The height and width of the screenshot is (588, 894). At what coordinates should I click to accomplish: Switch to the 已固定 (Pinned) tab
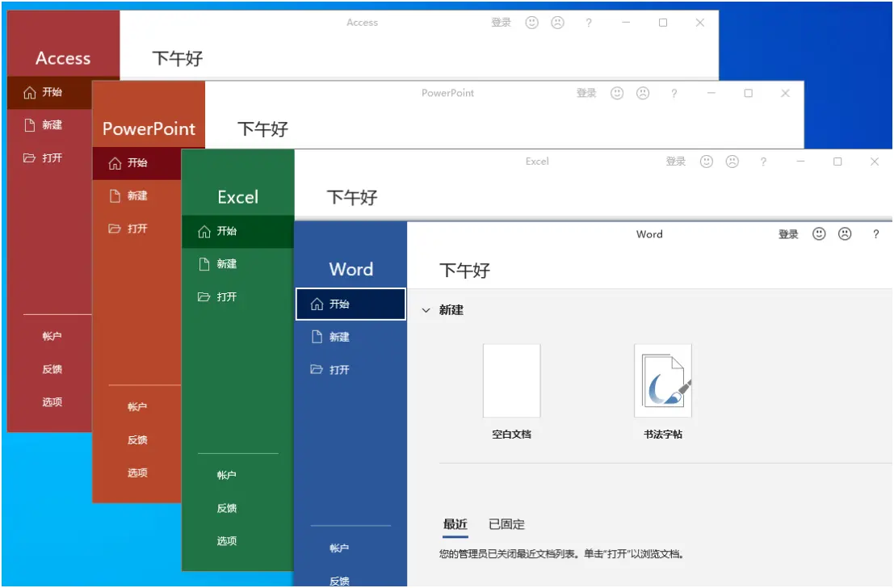tap(506, 523)
